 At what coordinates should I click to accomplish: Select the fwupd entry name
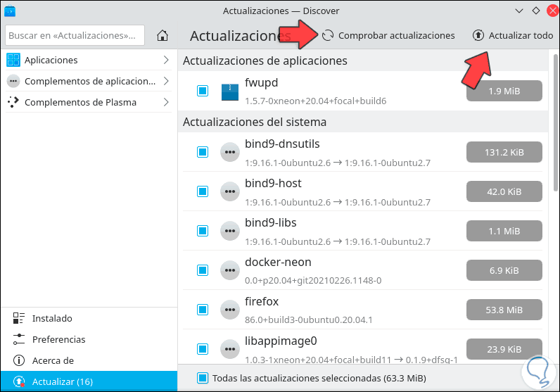pos(261,83)
